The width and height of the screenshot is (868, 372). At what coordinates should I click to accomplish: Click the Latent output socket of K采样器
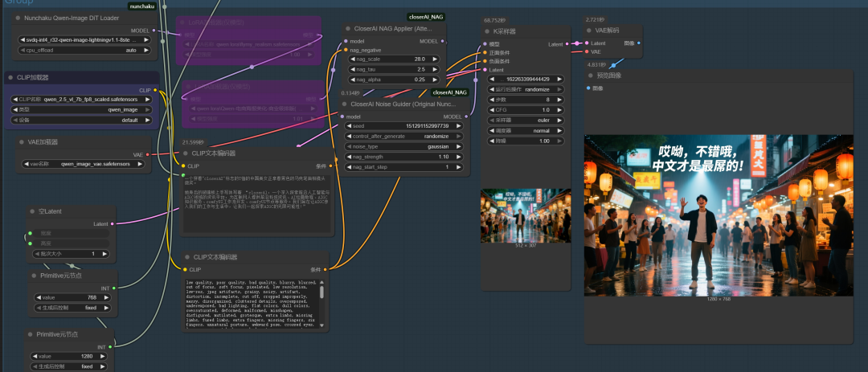point(568,43)
